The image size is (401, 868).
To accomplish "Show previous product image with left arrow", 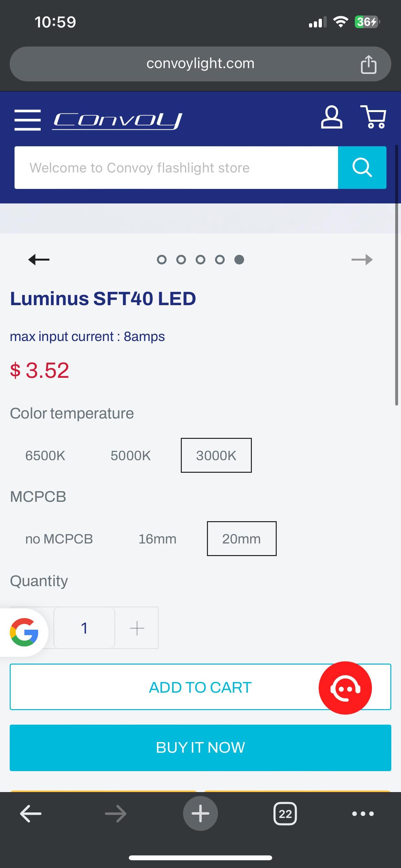I will tap(39, 259).
